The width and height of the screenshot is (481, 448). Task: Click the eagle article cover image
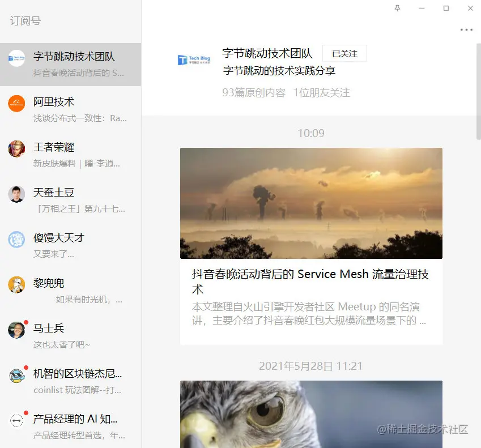coord(311,414)
